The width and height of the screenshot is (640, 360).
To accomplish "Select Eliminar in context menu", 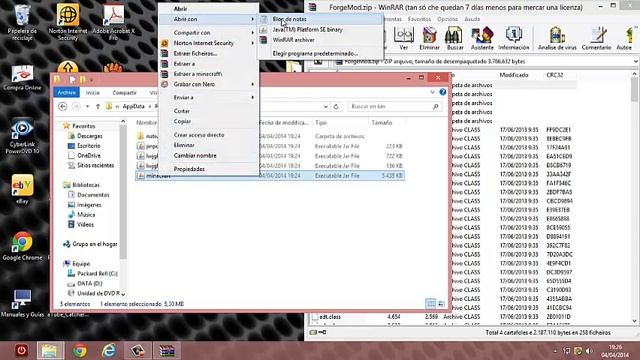I will tap(209, 145).
